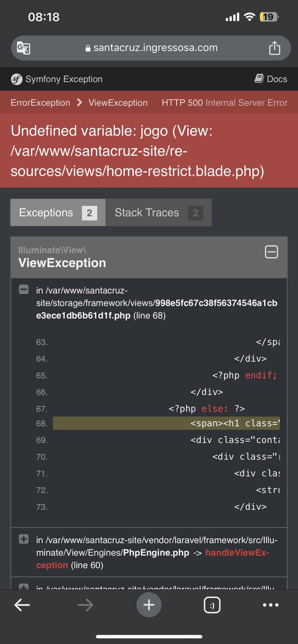Switch to the Exceptions tab
Screen dimensions: 298x644
[58, 213]
